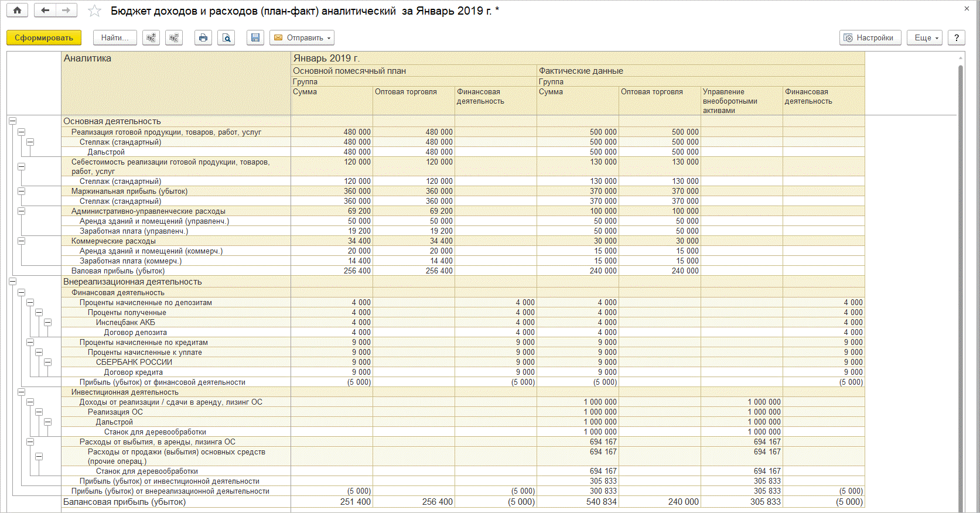980x513 pixels.
Task: Collapse the СБЕРБАНК РОССИИ row
Action: [x=47, y=362]
